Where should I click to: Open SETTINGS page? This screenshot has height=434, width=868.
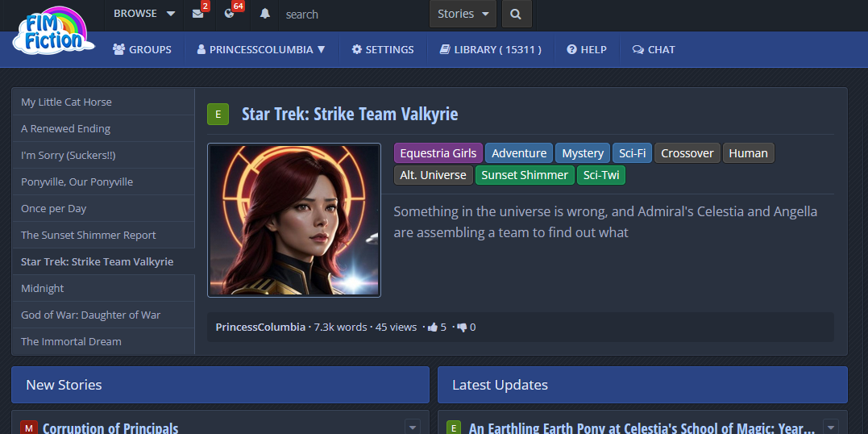coord(383,49)
